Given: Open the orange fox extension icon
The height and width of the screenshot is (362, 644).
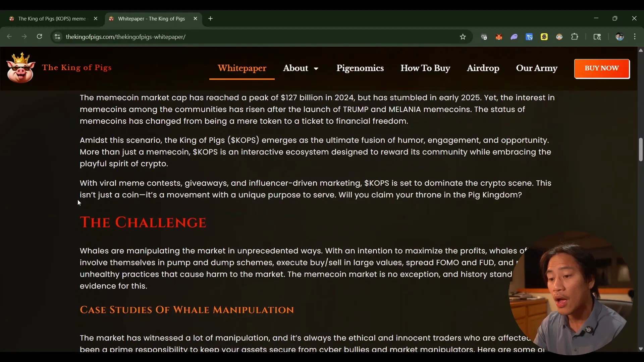Looking at the screenshot, I should coord(499,37).
